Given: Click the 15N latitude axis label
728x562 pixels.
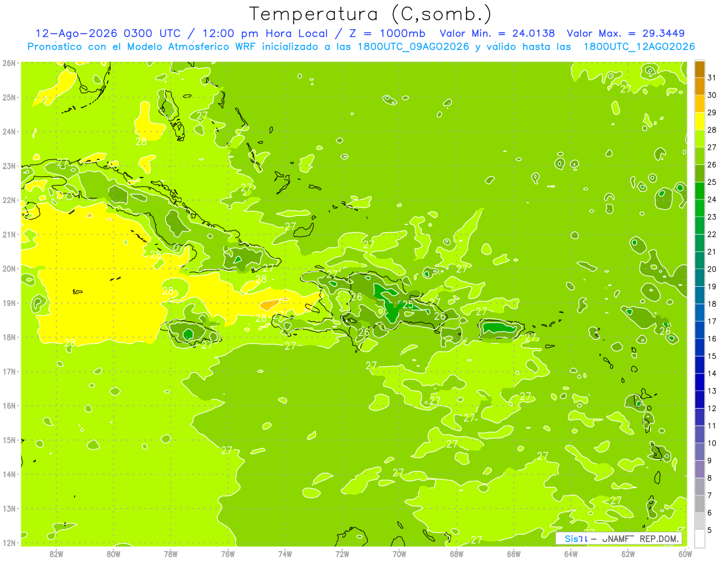Looking at the screenshot, I should tap(9, 440).
